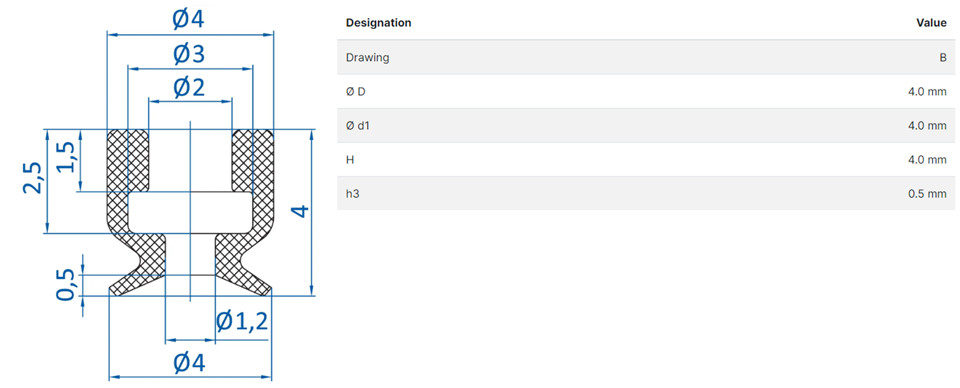960x388 pixels.
Task: Select the Ø D row label
Action: (x=356, y=92)
